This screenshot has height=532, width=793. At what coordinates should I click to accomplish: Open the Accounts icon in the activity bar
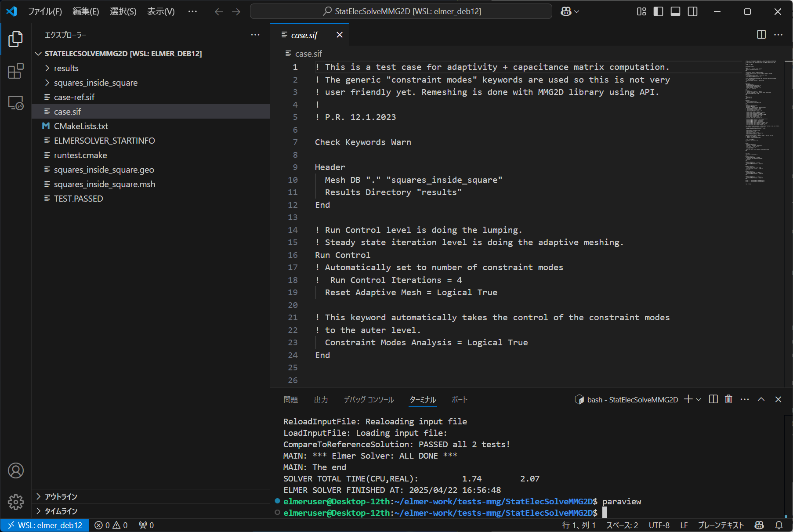click(16, 470)
